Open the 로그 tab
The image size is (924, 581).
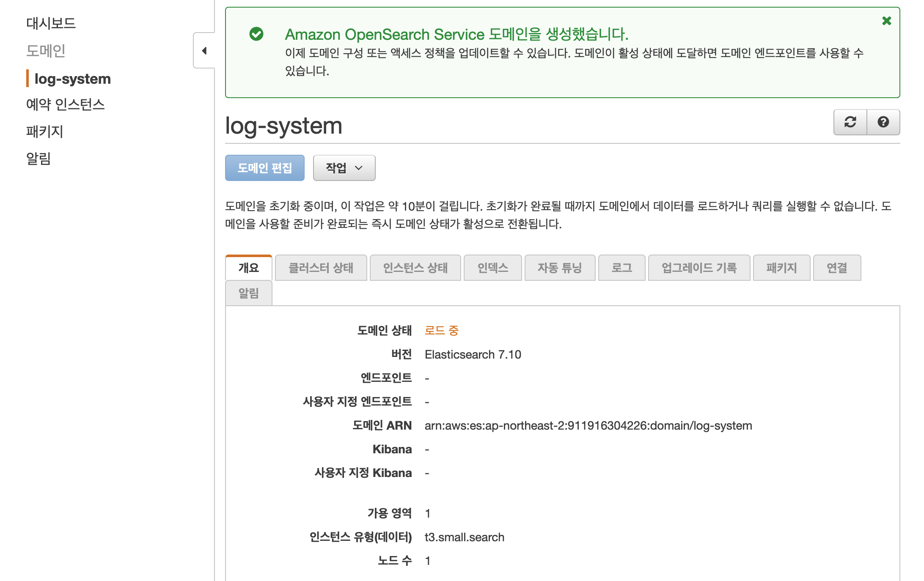coord(621,268)
